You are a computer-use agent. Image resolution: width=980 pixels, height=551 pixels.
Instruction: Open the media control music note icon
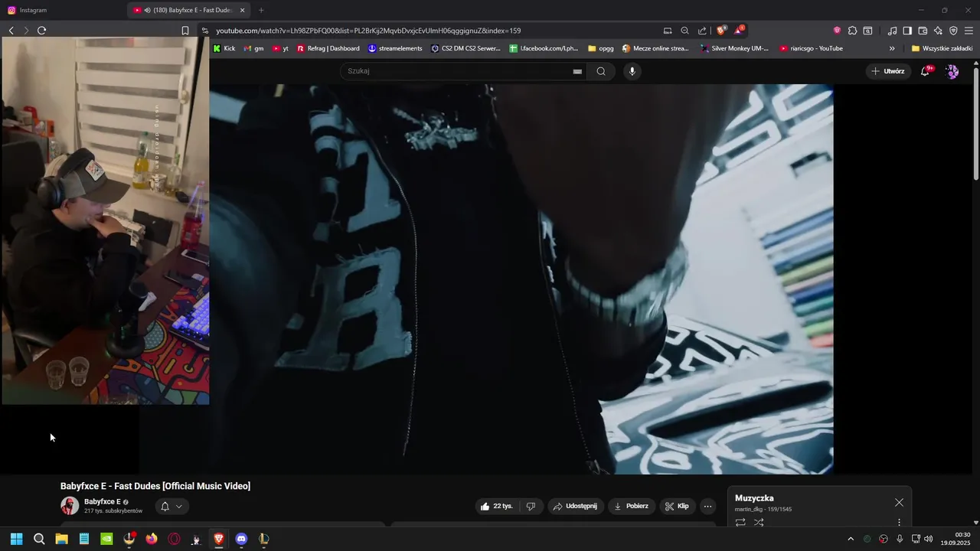pos(892,31)
